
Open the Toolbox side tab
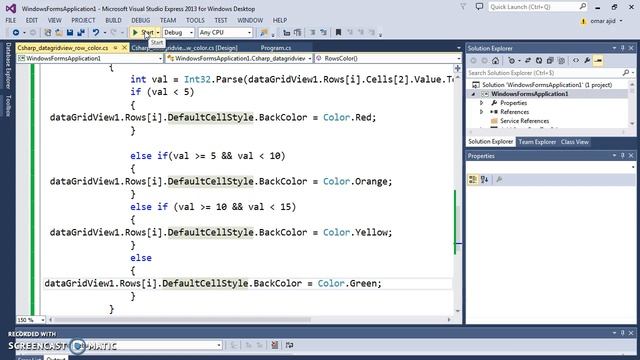point(8,106)
